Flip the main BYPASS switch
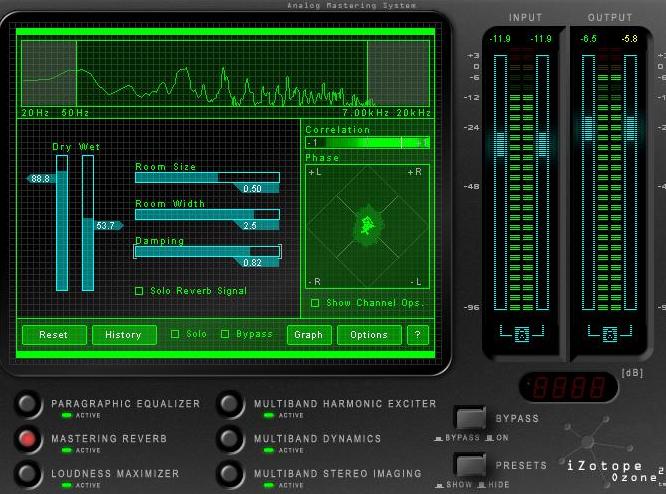This screenshot has width=666, height=494. click(470, 418)
